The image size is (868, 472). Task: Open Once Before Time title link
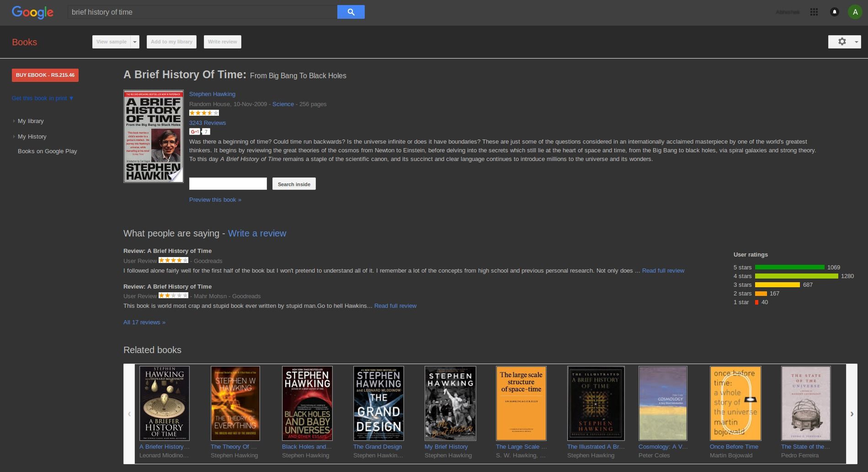point(734,446)
